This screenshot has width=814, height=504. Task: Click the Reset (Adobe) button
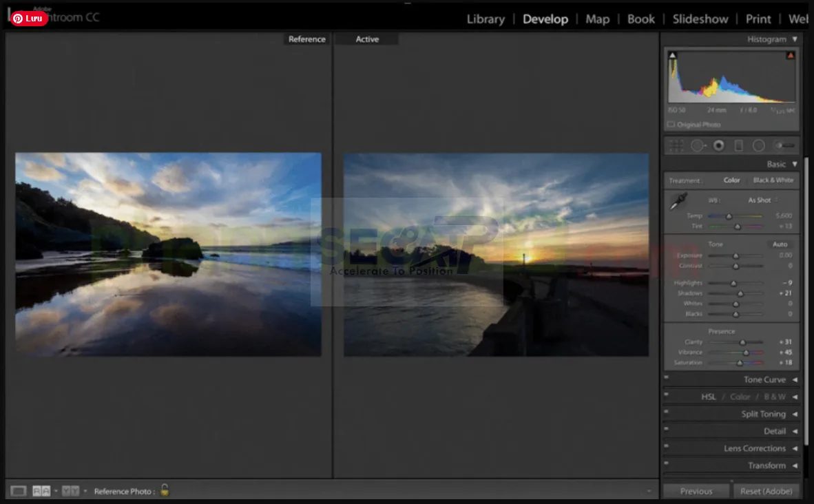766,491
